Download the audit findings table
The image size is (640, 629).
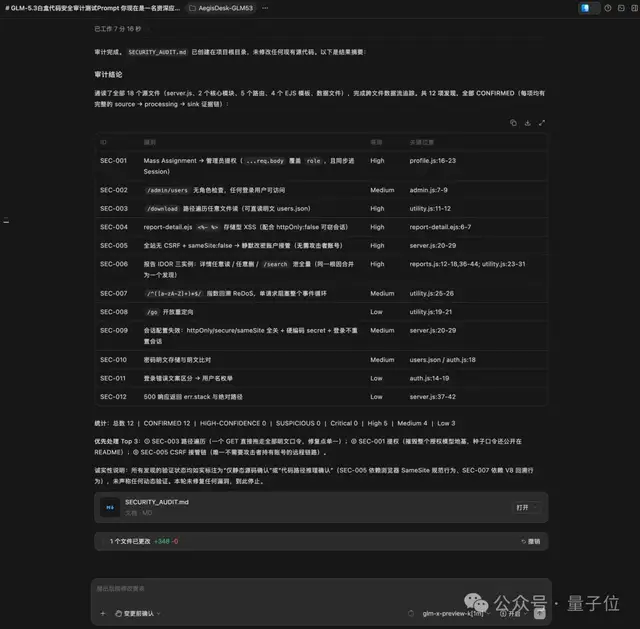tap(527, 123)
